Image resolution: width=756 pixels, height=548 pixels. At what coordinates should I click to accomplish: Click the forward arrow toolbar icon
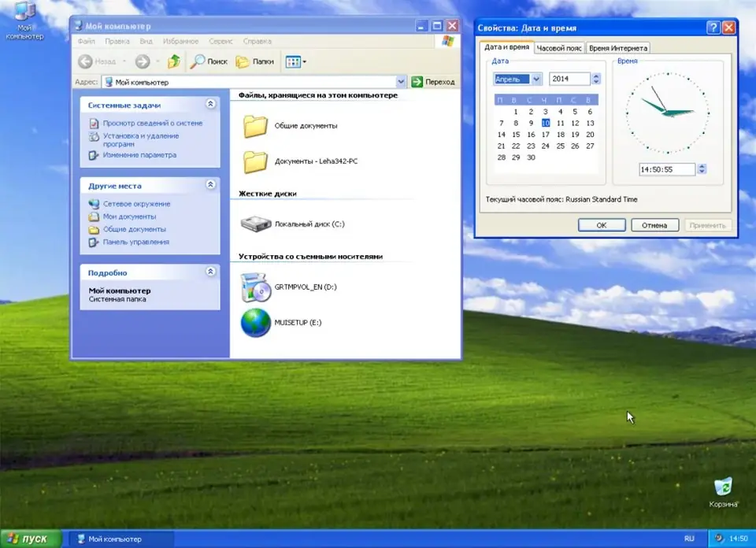coord(143,61)
